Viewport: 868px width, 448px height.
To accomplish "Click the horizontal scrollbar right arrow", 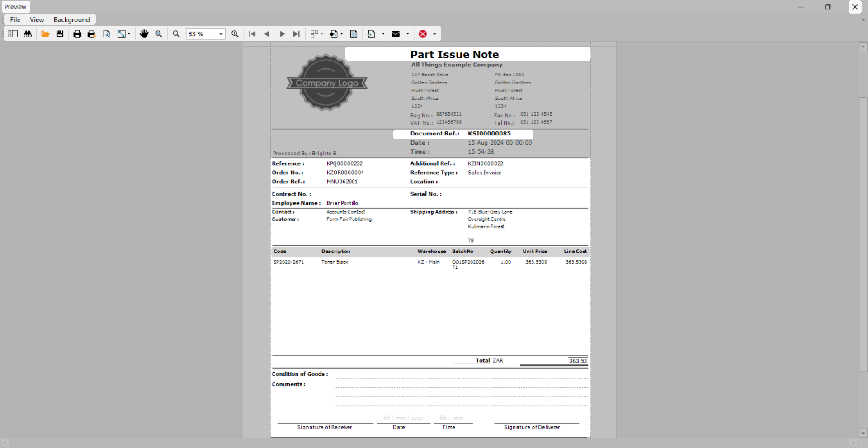I will [x=854, y=443].
